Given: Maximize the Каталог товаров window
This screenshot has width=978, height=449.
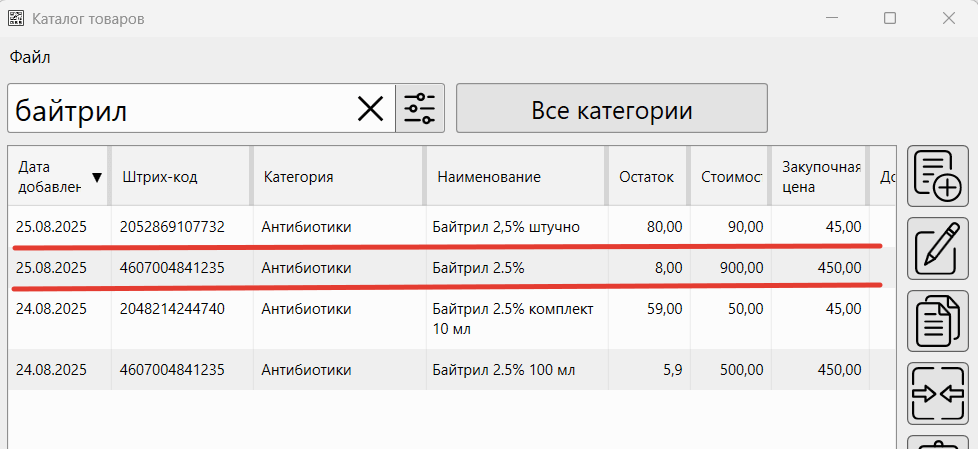Looking at the screenshot, I should tap(889, 19).
